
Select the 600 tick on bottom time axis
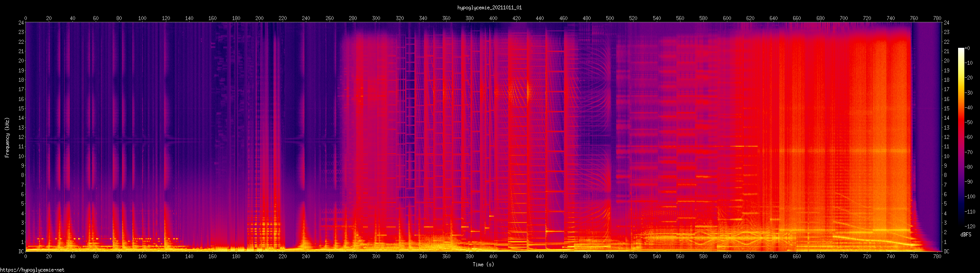(727, 256)
